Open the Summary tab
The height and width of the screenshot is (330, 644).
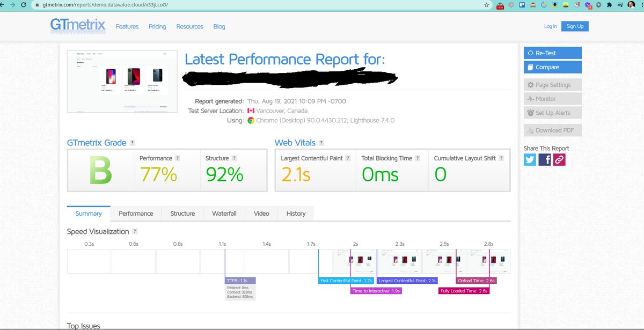click(89, 214)
